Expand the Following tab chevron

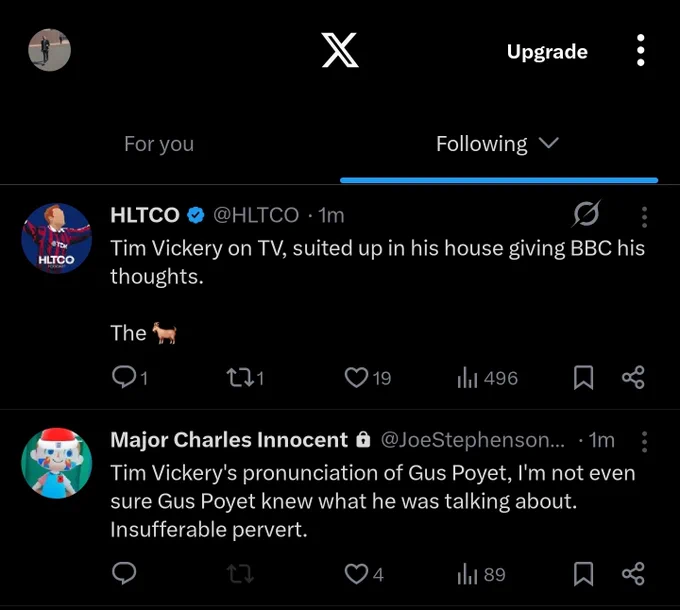[549, 143]
